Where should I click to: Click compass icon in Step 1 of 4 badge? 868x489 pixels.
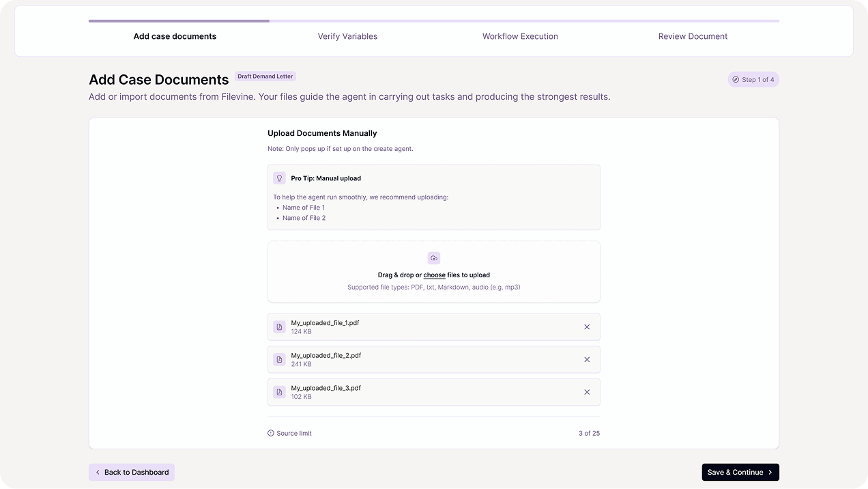[x=736, y=80]
